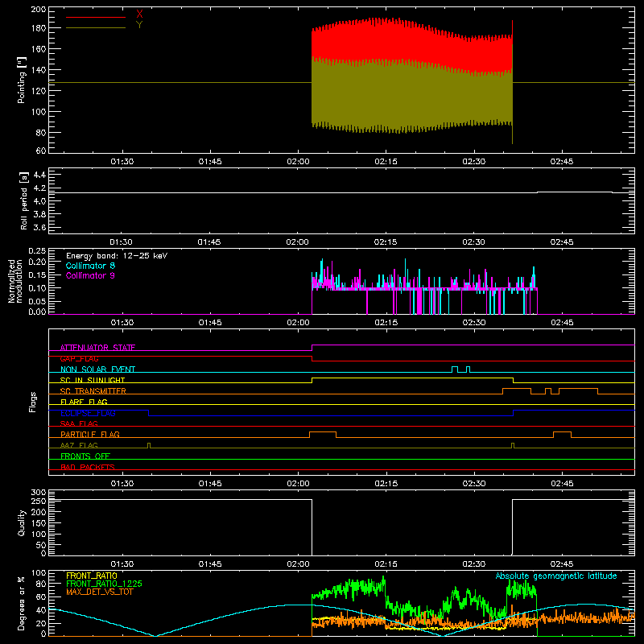
Task: Click the 0.15 tick on modulation axis
Action: tap(37, 275)
